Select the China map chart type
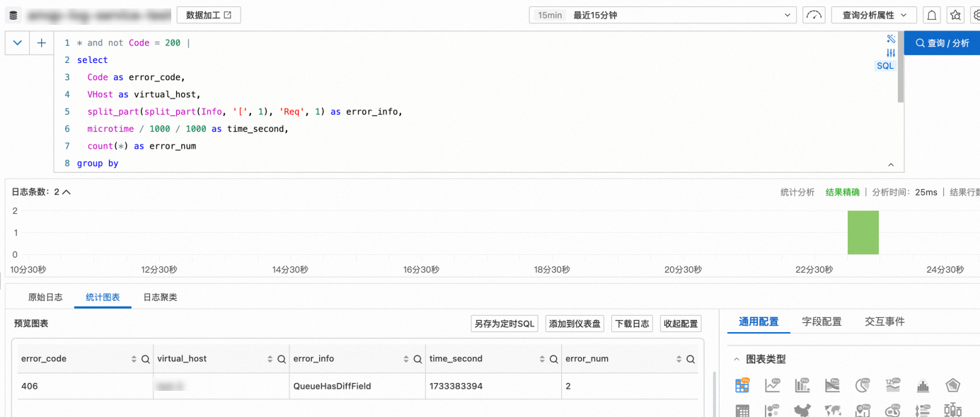 pyautogui.click(x=802, y=411)
